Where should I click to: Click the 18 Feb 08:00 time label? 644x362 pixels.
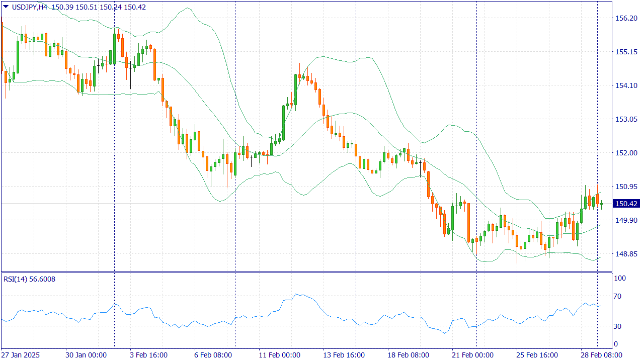[x=408, y=355]
